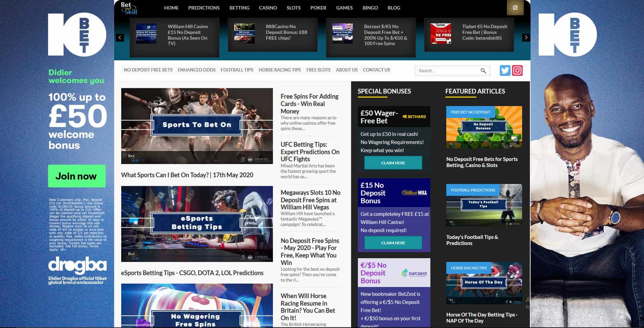Open eSports Betting Tips CSGO article title
The height and width of the screenshot is (328, 644).
(192, 273)
